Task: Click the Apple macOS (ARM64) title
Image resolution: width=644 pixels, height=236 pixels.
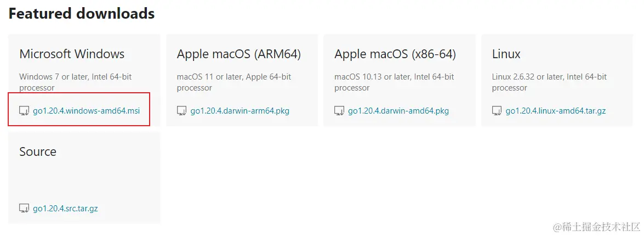Action: (x=238, y=54)
